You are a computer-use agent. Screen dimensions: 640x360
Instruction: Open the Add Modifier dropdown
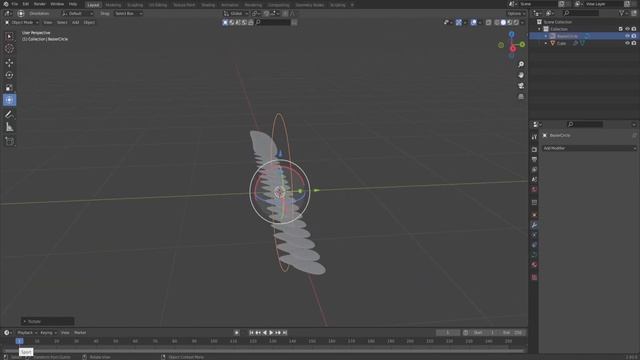(x=589, y=148)
